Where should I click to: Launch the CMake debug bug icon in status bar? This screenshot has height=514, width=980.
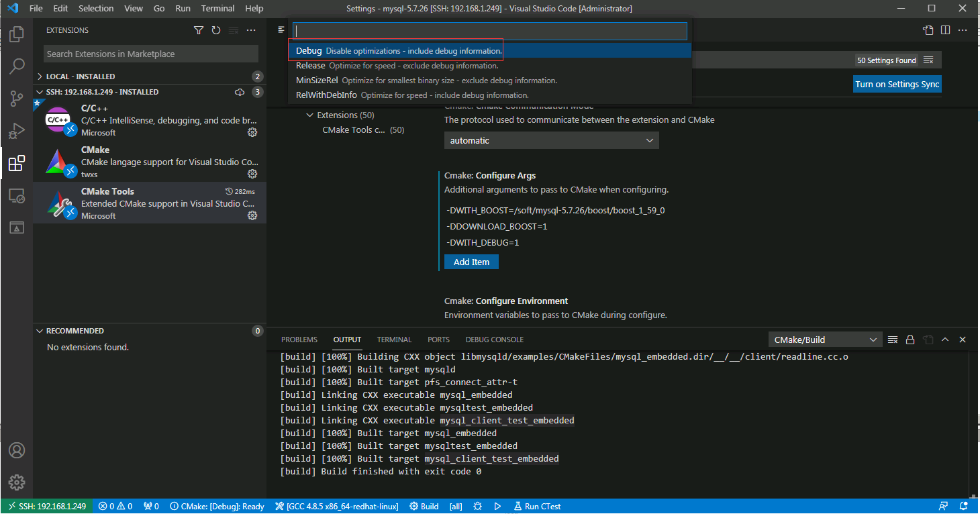(477, 507)
